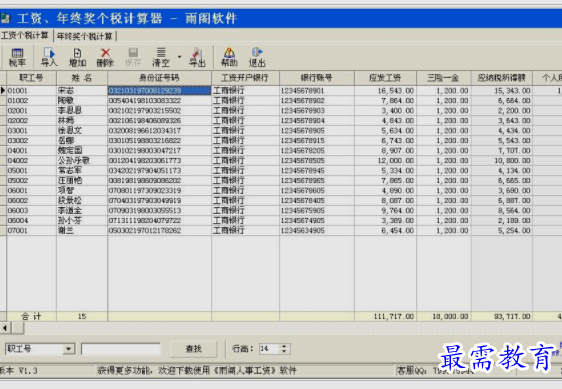The image size is (562, 389).
Task: Click taxable income cell 15,343.00
Action: point(501,91)
